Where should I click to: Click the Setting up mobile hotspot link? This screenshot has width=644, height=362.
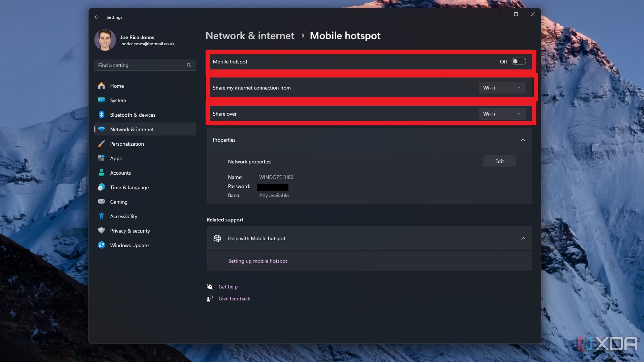(257, 260)
